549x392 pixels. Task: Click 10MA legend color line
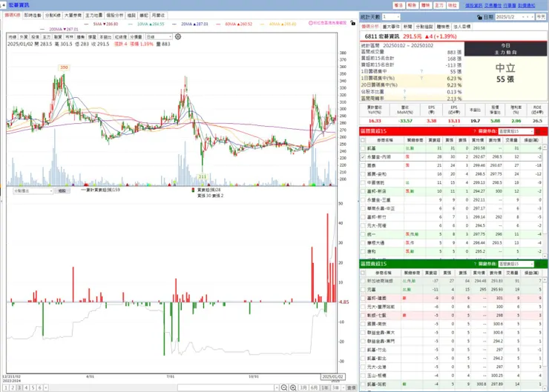pyautogui.click(x=131, y=24)
